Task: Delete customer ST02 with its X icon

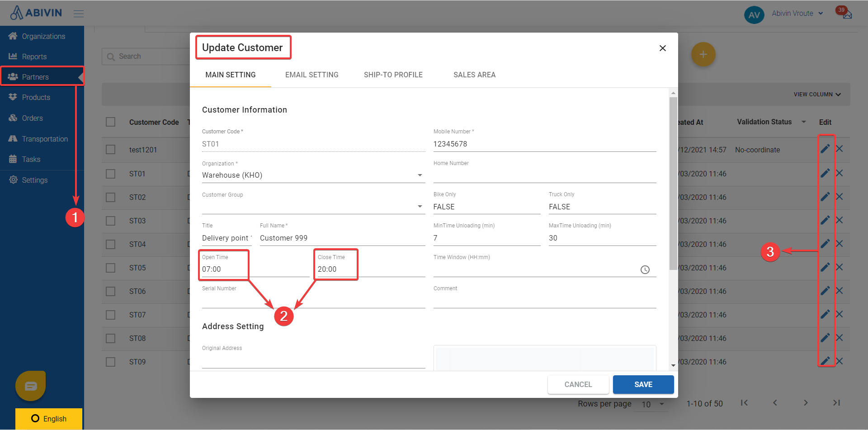Action: coord(840,197)
